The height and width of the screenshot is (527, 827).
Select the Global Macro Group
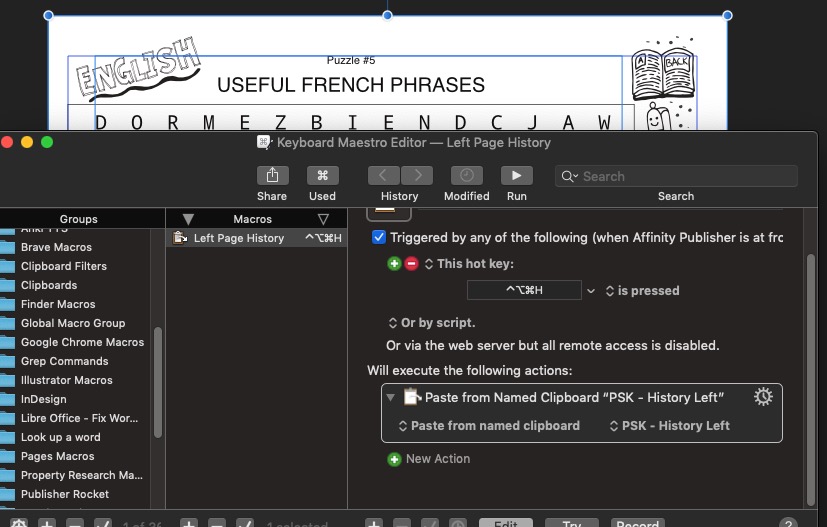coord(73,323)
